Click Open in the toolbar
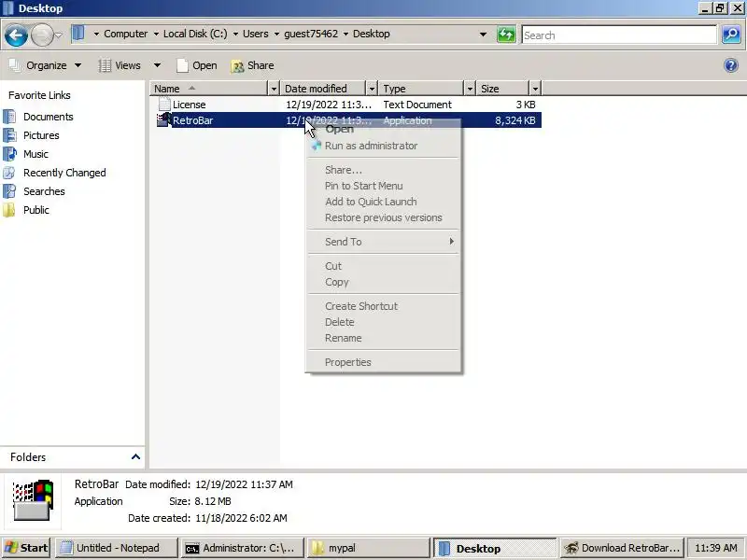The image size is (747, 560). [x=197, y=65]
